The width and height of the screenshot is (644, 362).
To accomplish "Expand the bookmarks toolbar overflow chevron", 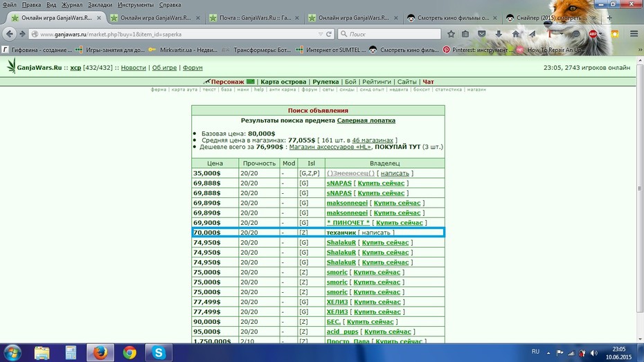I will pos(639,50).
